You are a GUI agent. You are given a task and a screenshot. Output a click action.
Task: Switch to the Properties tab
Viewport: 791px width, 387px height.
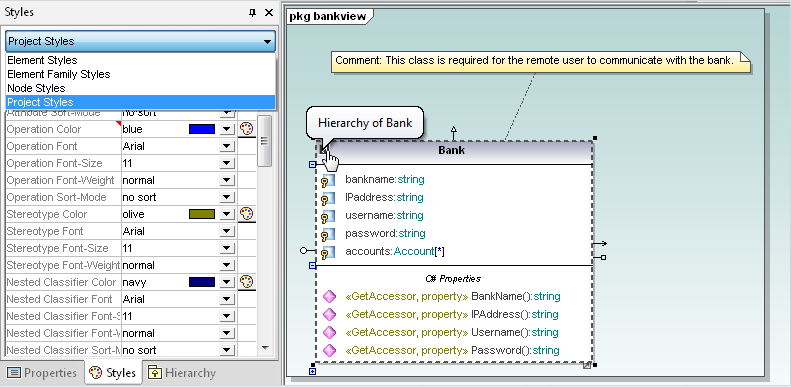click(43, 373)
